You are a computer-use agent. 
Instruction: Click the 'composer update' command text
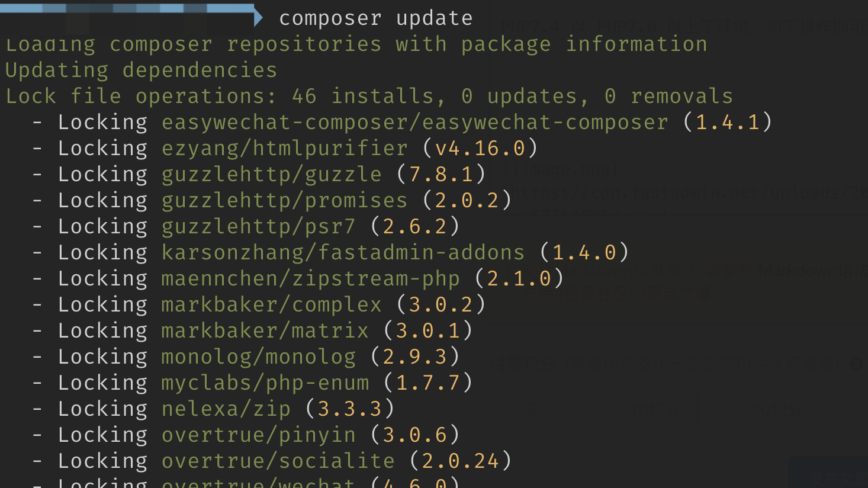(x=375, y=18)
